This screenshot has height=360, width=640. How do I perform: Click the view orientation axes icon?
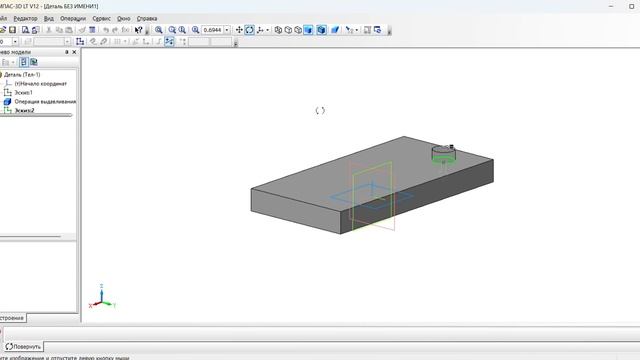(260, 30)
